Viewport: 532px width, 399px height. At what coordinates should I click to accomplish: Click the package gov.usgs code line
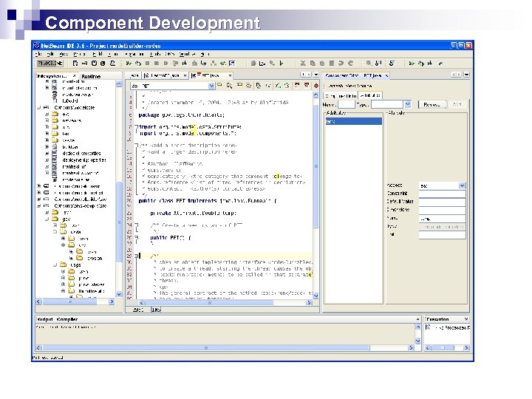(x=182, y=115)
